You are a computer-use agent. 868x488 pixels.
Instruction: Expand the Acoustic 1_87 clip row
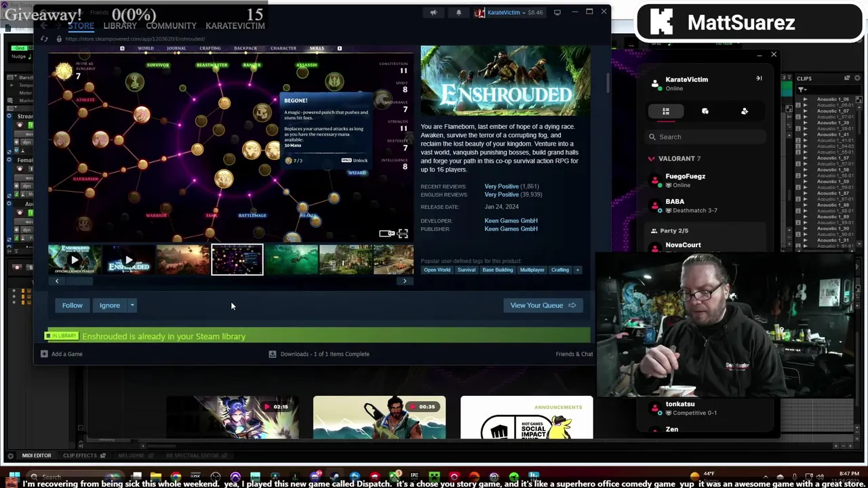tap(806, 193)
